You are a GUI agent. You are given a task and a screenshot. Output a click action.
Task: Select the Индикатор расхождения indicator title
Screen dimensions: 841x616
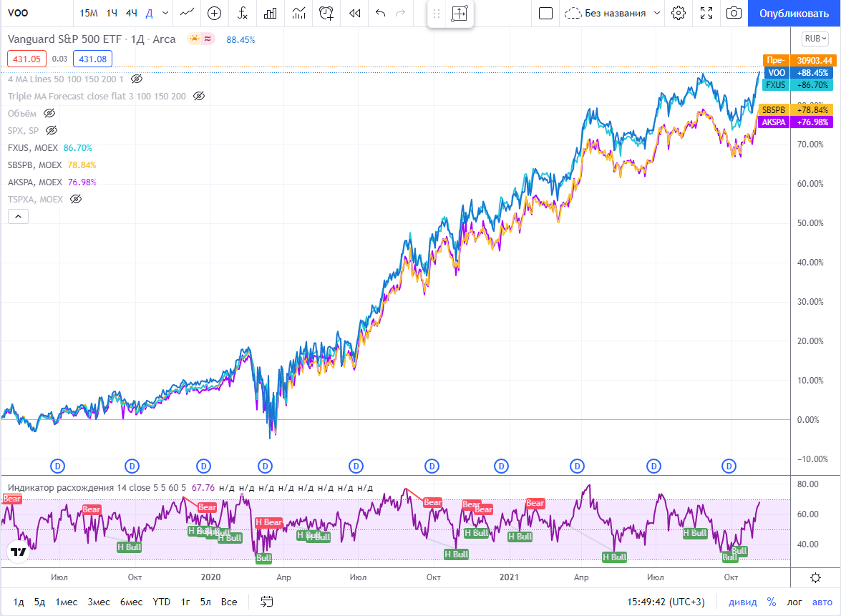[x=97, y=488]
